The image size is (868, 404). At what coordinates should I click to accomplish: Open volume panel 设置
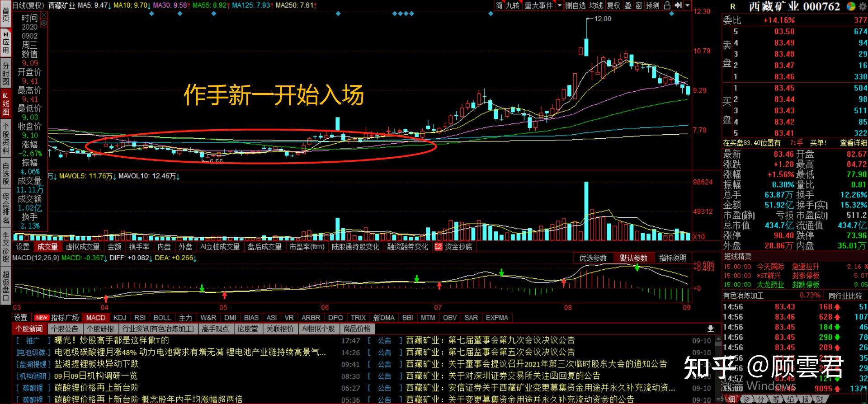click(x=23, y=247)
